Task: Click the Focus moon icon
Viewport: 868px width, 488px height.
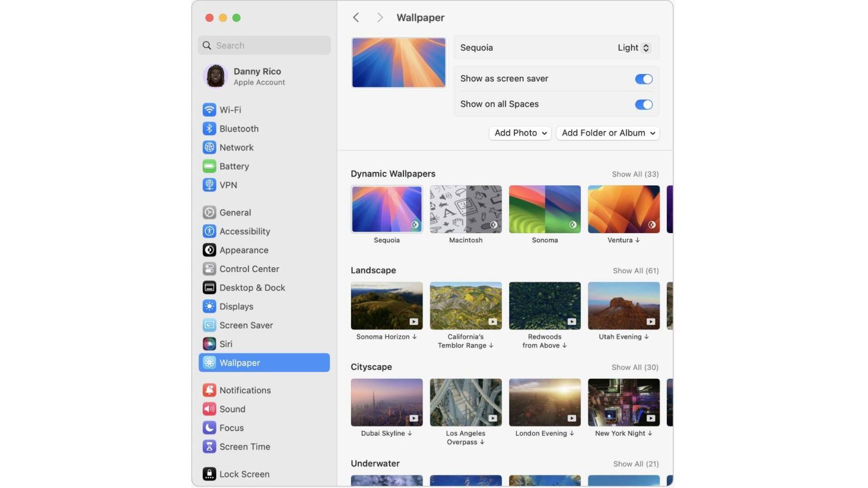Action: click(209, 427)
